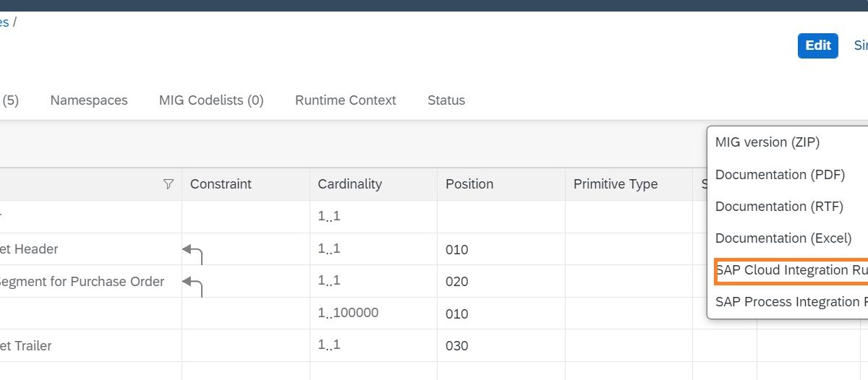This screenshot has height=380, width=868.
Task: Select SAP Cloud Integration menu item
Action: pyautogui.click(x=791, y=270)
